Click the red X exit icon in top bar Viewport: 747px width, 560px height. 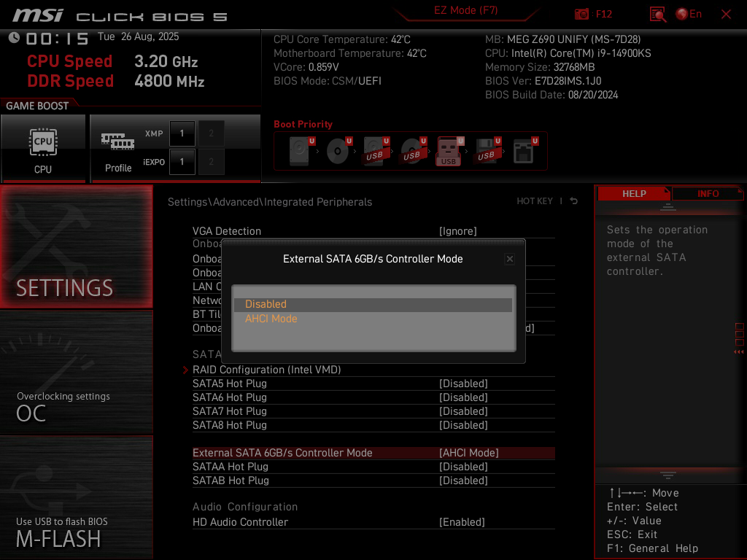(x=726, y=15)
